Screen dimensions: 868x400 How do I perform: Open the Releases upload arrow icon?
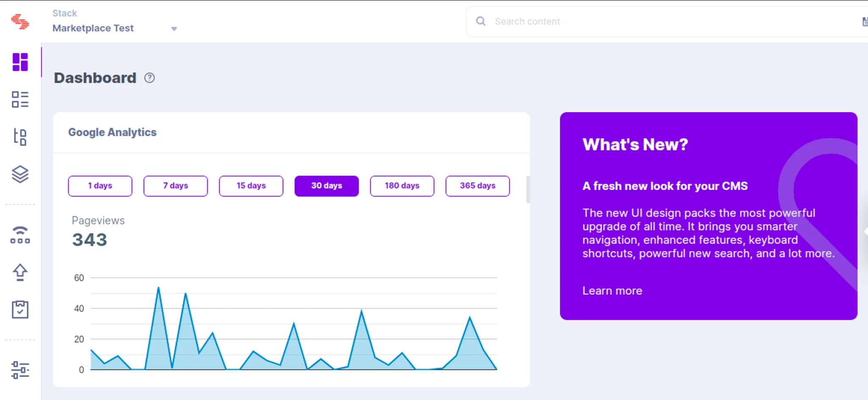point(20,272)
